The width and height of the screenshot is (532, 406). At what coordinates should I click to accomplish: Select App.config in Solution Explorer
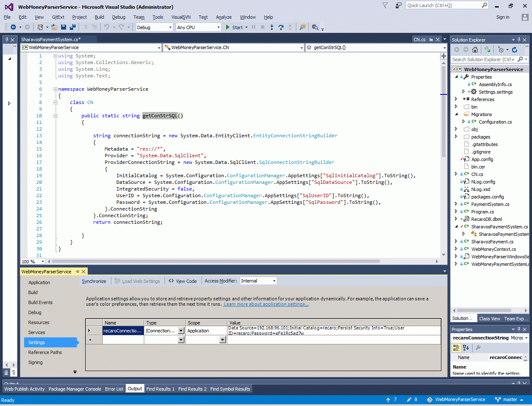pyautogui.click(x=482, y=159)
